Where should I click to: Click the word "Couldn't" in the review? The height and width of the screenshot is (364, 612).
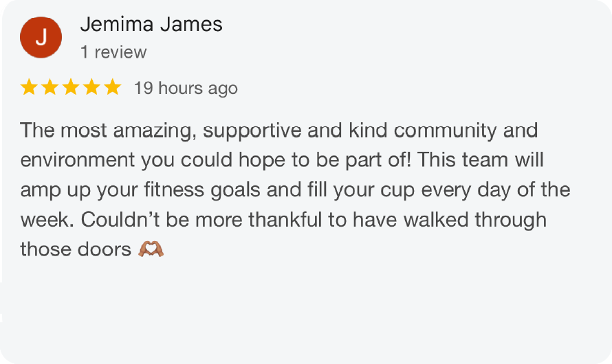tap(120, 220)
